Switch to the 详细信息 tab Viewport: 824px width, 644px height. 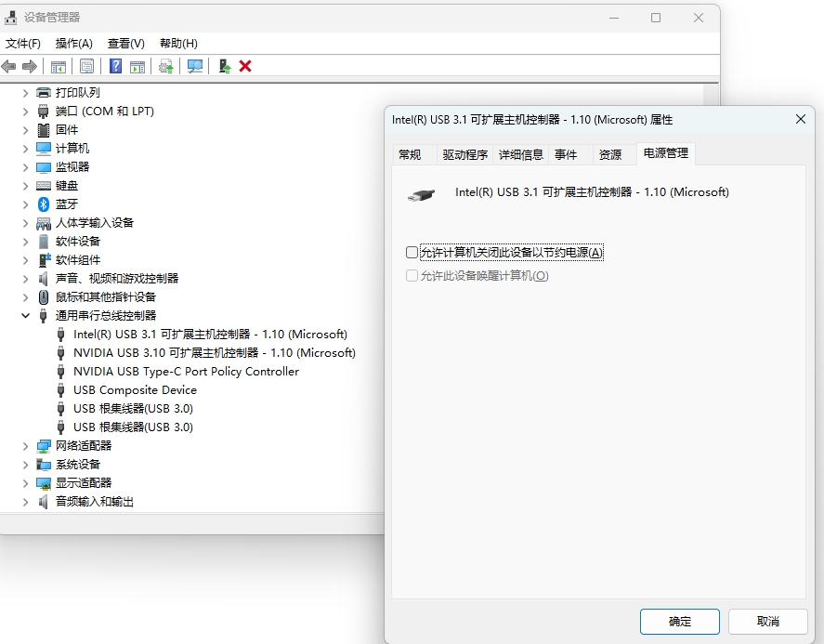point(521,154)
